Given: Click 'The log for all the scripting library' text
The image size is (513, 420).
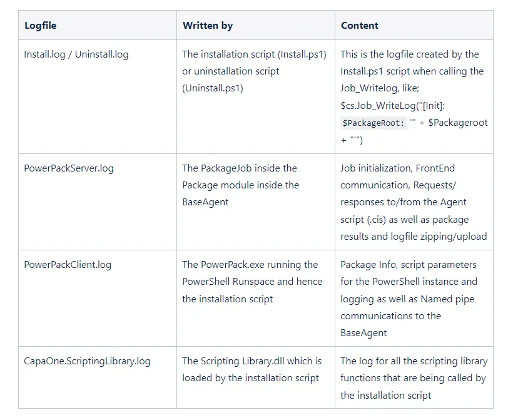Looking at the screenshot, I should click(x=414, y=361).
